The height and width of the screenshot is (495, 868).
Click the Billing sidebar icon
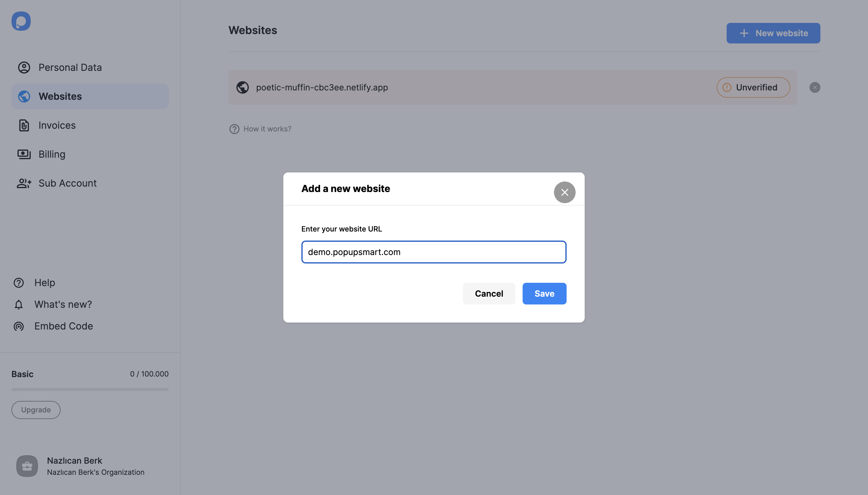[24, 154]
